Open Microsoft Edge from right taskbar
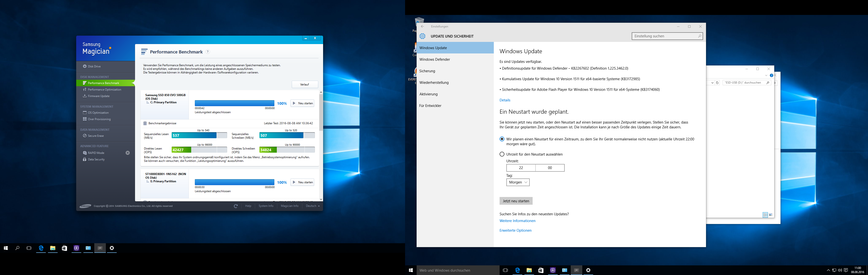868x275 pixels. (517, 270)
